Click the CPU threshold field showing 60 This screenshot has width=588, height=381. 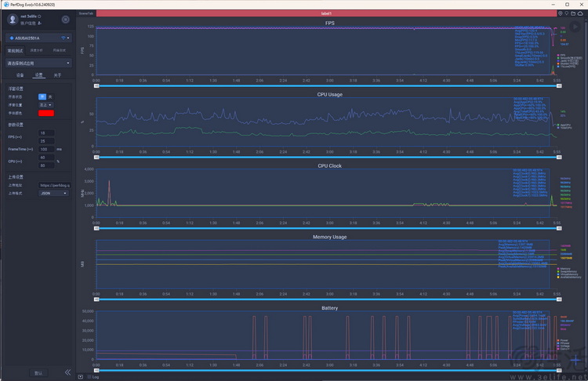(x=46, y=158)
